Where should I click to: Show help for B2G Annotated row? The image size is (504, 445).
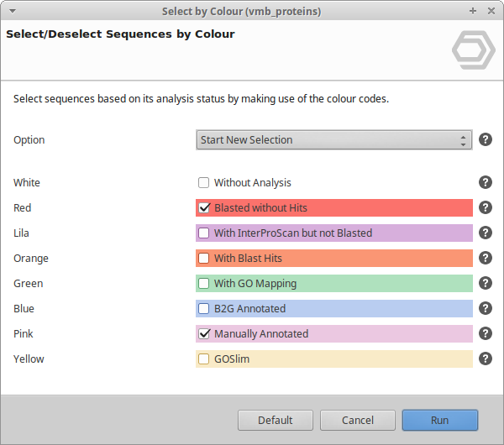(x=486, y=308)
